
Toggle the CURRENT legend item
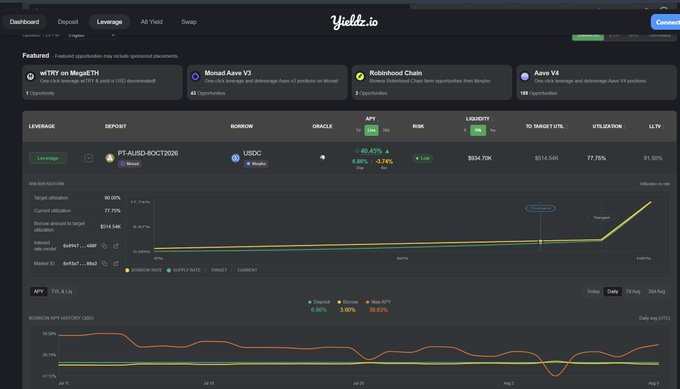click(x=247, y=270)
